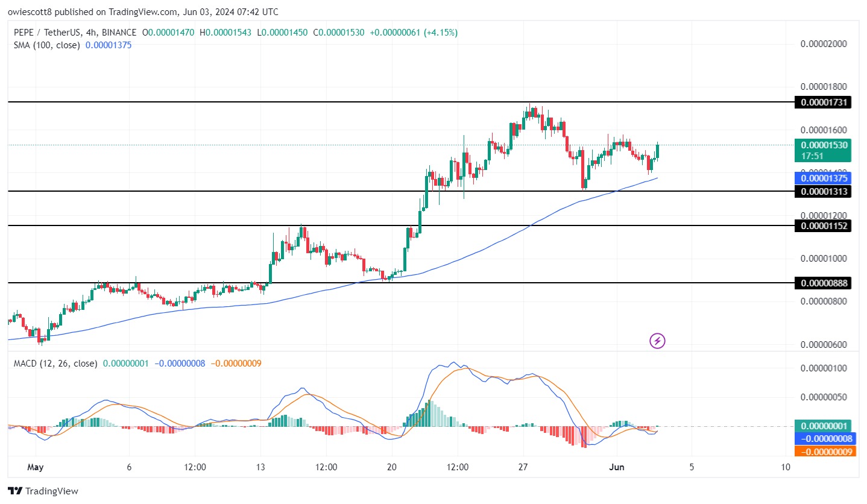
Task: Click the 27 date label on time axis
Action: click(523, 467)
